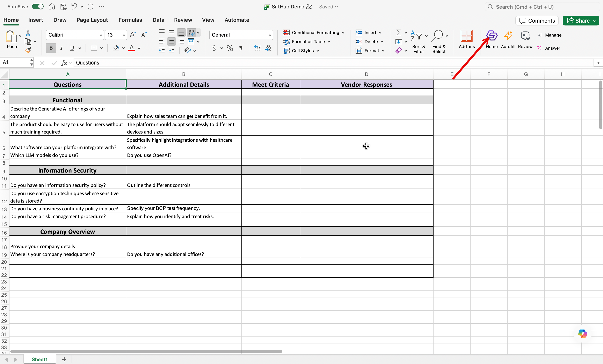Switch to the Formulas ribbon tab
This screenshot has width=603, height=364.
[130, 20]
